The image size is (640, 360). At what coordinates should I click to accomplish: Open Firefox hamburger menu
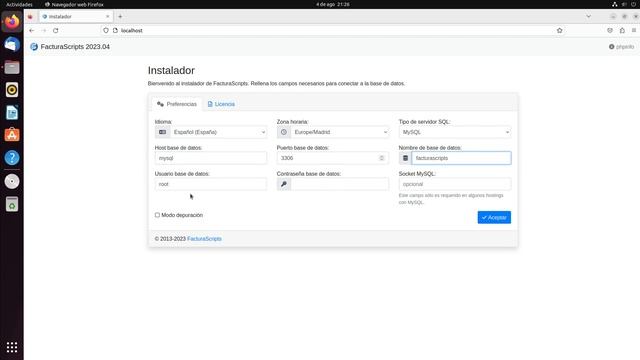point(634,31)
